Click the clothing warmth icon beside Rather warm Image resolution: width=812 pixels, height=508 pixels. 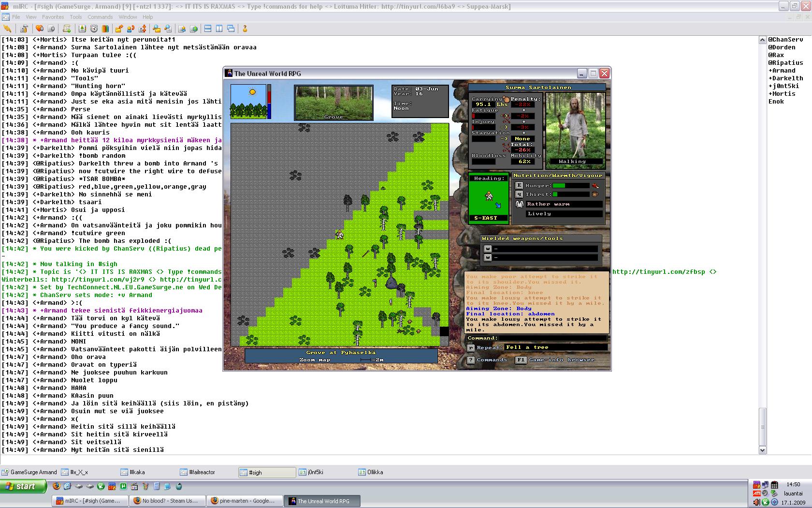tap(519, 204)
